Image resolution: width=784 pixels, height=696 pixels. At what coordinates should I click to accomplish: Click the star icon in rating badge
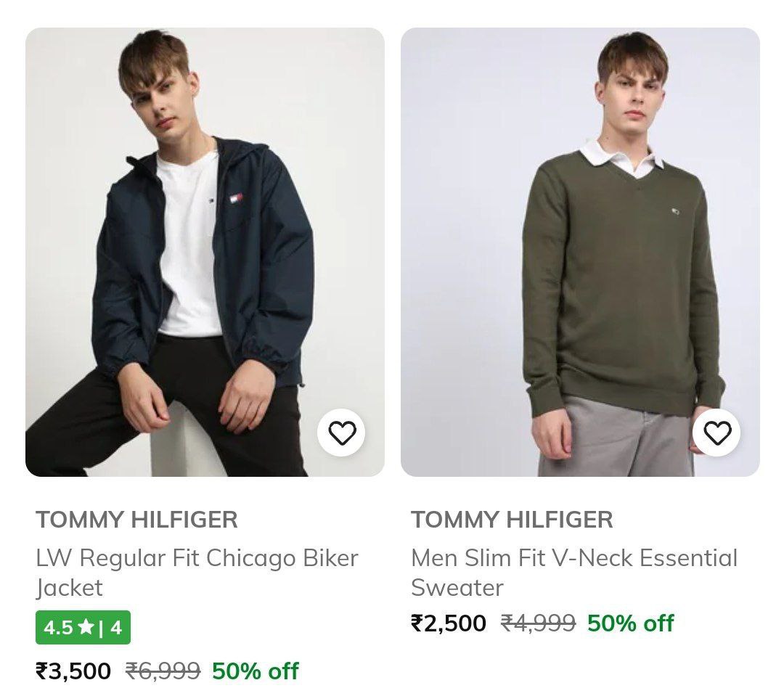coord(86,627)
